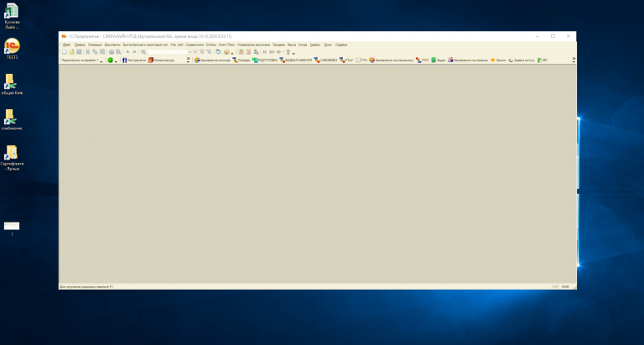Open Запити toolbar button
The width and height of the screenshot is (644, 345).
point(498,60)
